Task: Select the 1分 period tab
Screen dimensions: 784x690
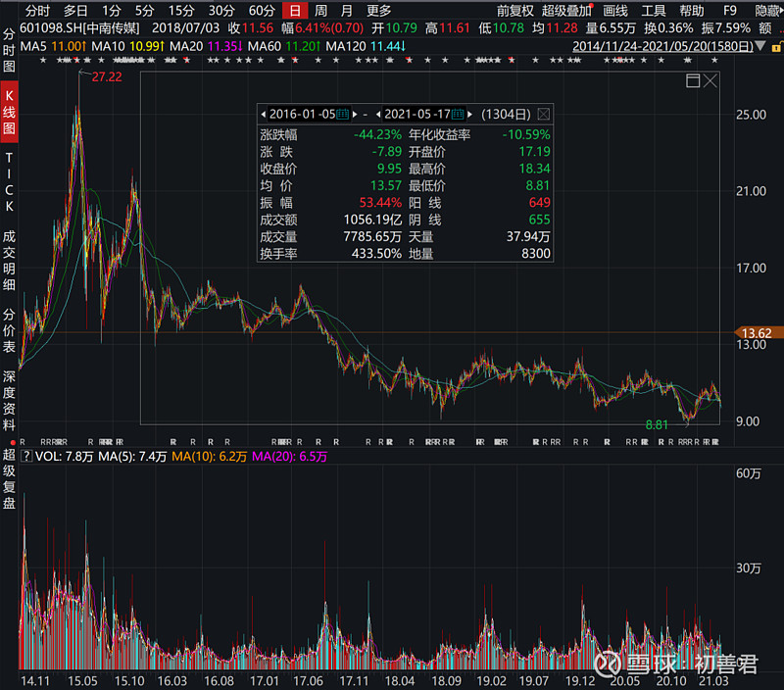Action: pyautogui.click(x=112, y=11)
